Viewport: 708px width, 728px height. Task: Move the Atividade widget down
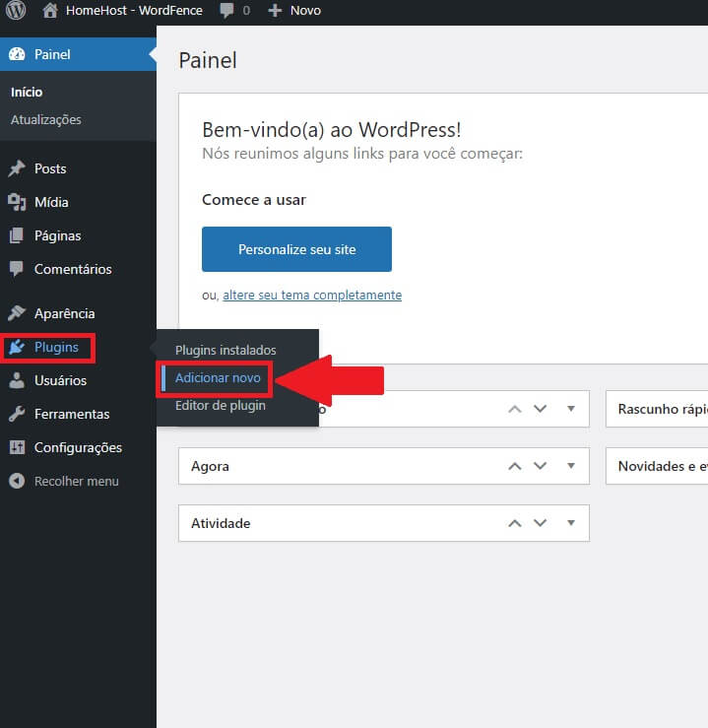(540, 523)
